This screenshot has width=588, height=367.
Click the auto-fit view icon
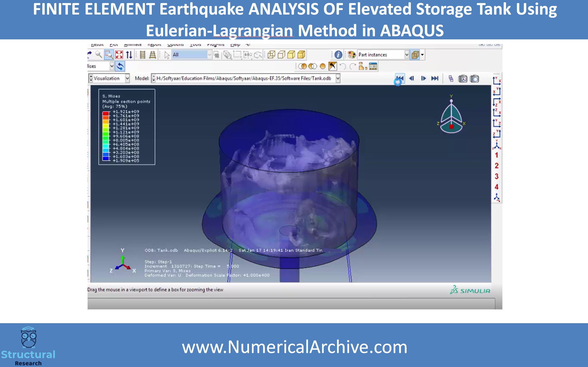pyautogui.click(x=119, y=54)
